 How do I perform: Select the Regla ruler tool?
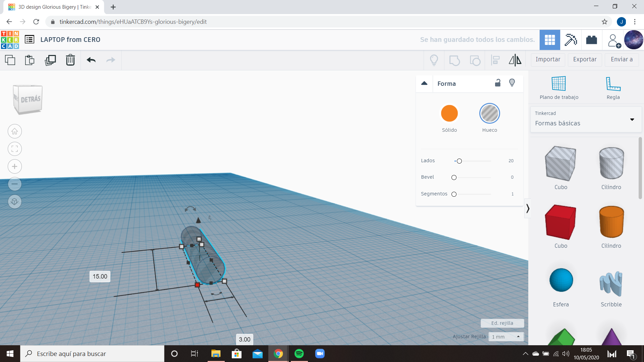pyautogui.click(x=613, y=88)
